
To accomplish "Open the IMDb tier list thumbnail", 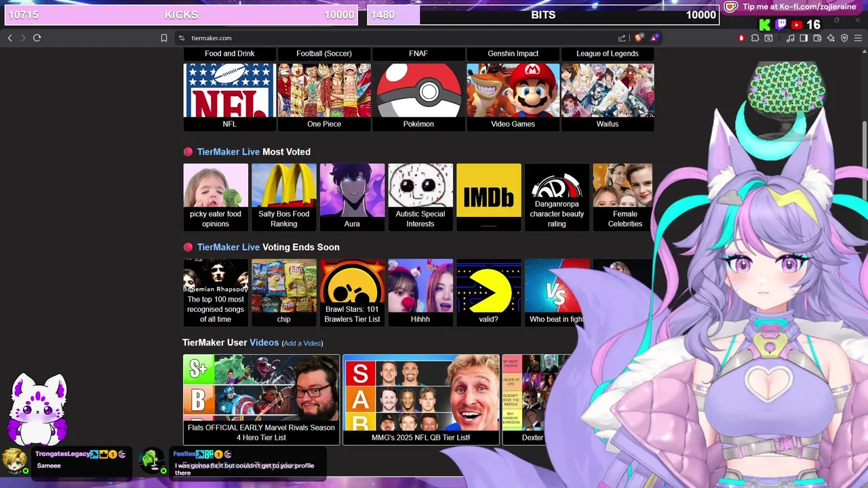I will coord(489,197).
